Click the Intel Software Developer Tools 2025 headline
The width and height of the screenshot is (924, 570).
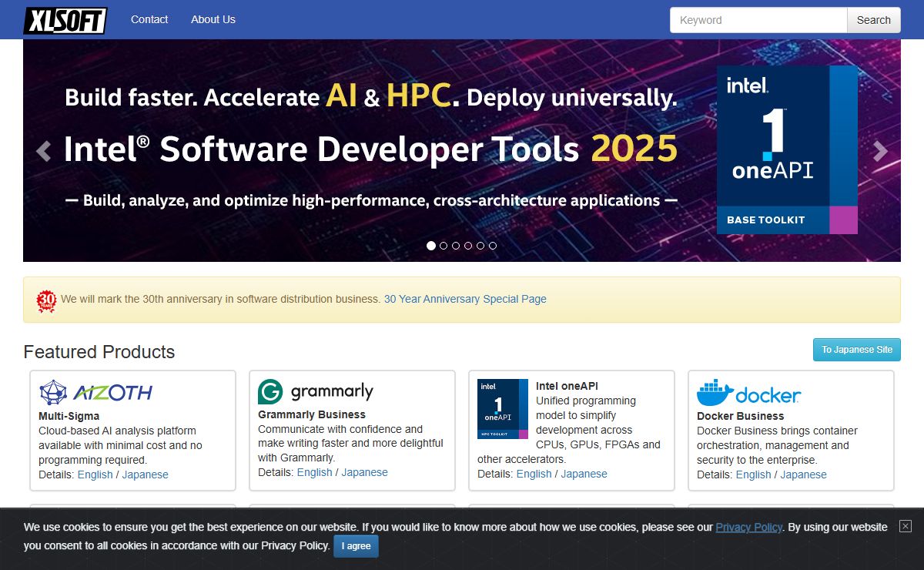pyautogui.click(x=370, y=149)
